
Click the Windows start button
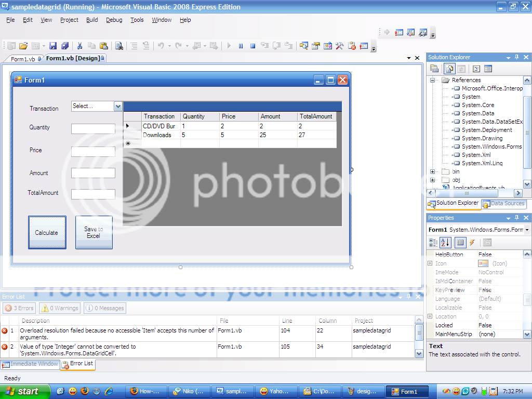25,391
